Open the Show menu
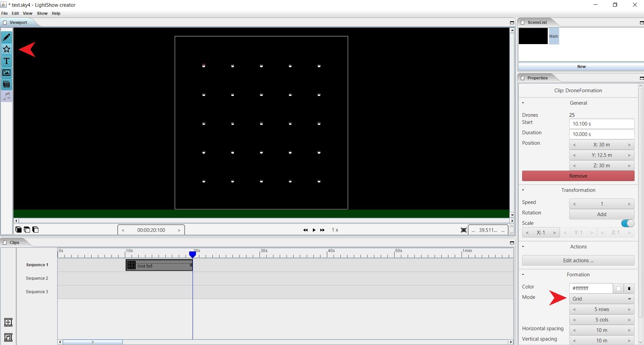Screen dimensions: 644x345 (42, 13)
